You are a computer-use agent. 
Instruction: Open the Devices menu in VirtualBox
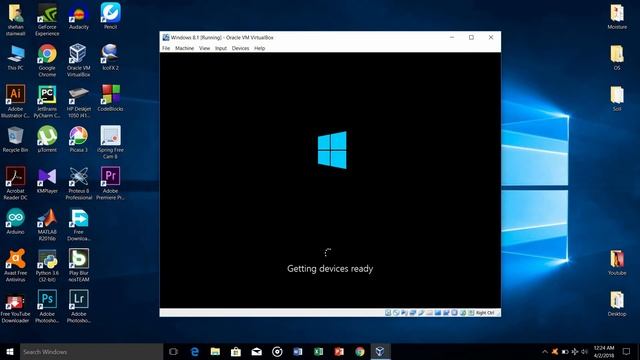pos(240,48)
